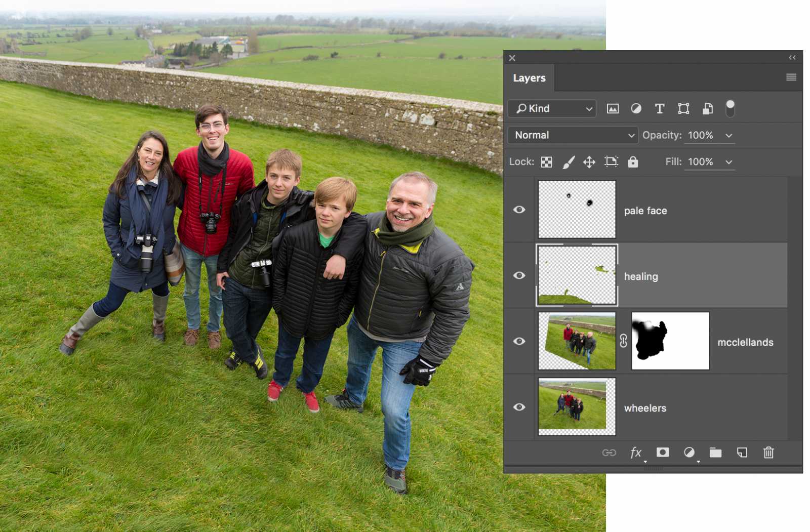
Task: Delete selected layer with trash icon
Action: pyautogui.click(x=769, y=453)
